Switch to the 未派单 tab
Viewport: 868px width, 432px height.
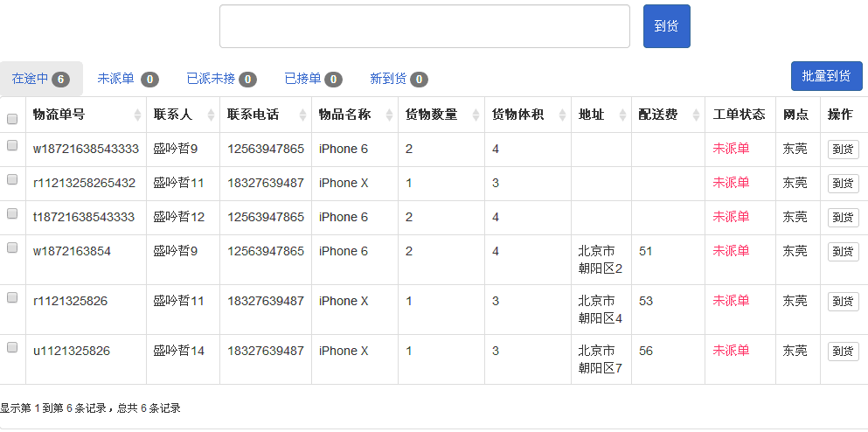(x=128, y=79)
